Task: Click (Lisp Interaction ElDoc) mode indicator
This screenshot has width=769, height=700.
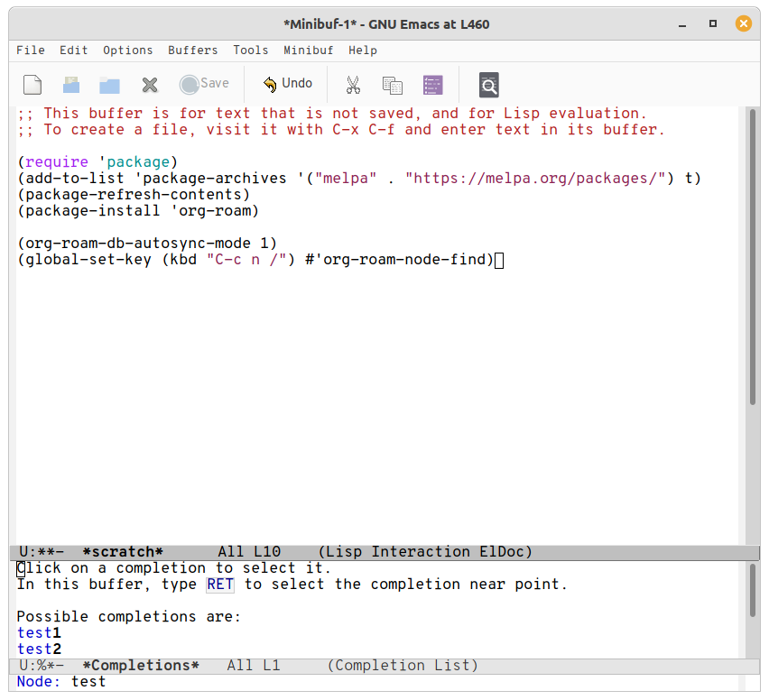Action: click(x=425, y=552)
